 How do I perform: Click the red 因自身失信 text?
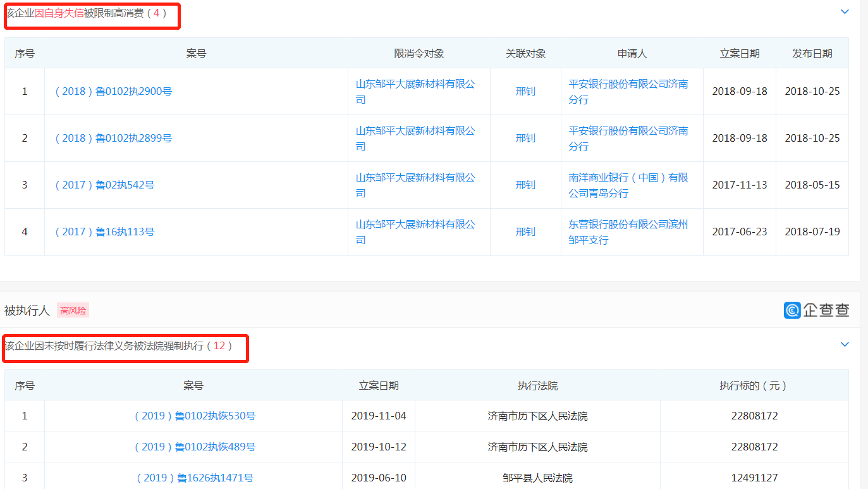63,13
